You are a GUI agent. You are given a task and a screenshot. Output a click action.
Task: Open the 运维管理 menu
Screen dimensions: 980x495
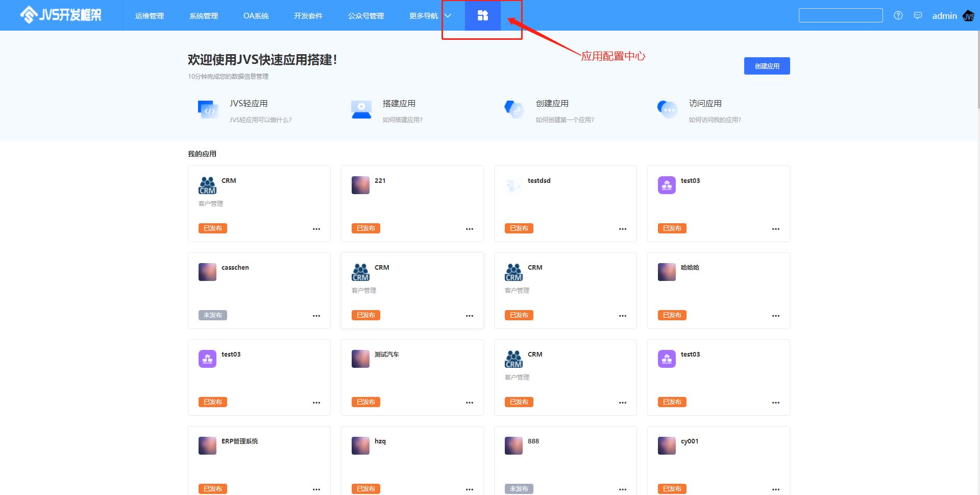pyautogui.click(x=150, y=16)
